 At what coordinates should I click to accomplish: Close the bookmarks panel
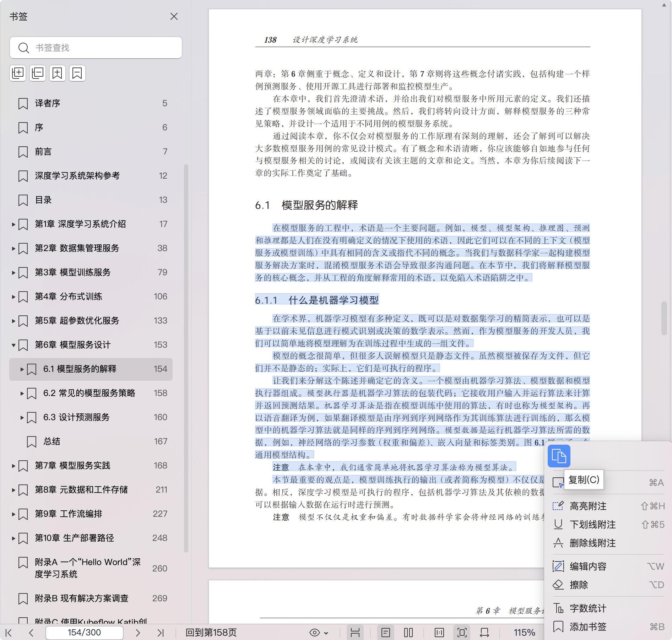tap(174, 17)
